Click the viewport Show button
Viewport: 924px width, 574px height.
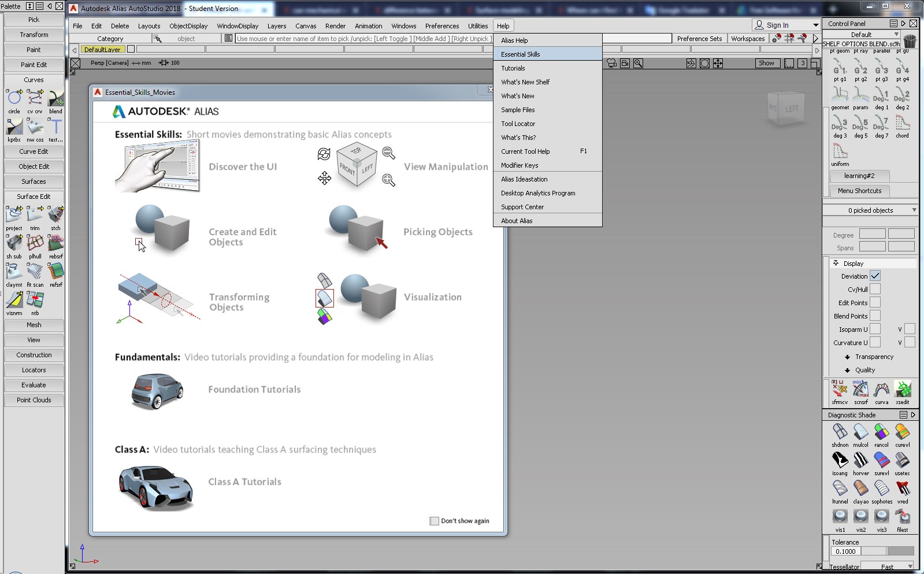click(x=767, y=63)
